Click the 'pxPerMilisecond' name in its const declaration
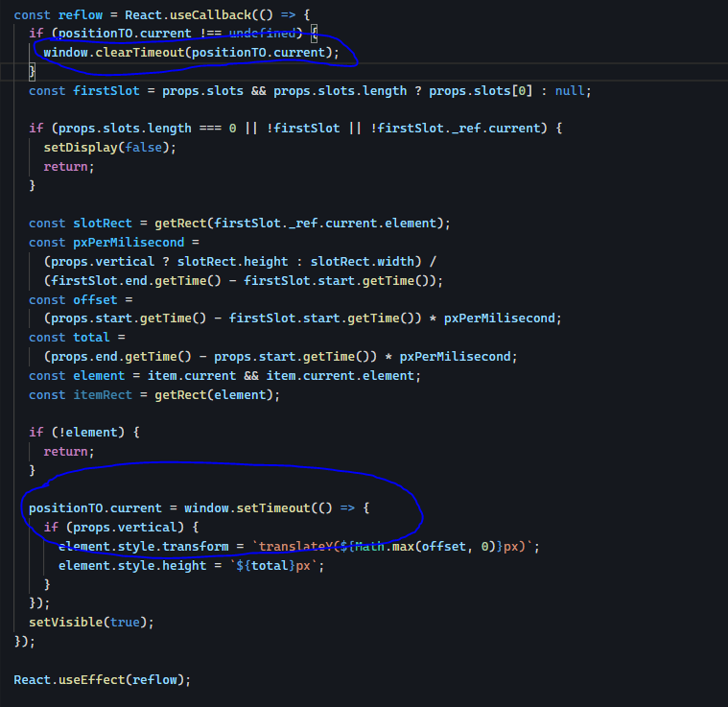Image resolution: width=728 pixels, height=707 pixels. (129, 243)
